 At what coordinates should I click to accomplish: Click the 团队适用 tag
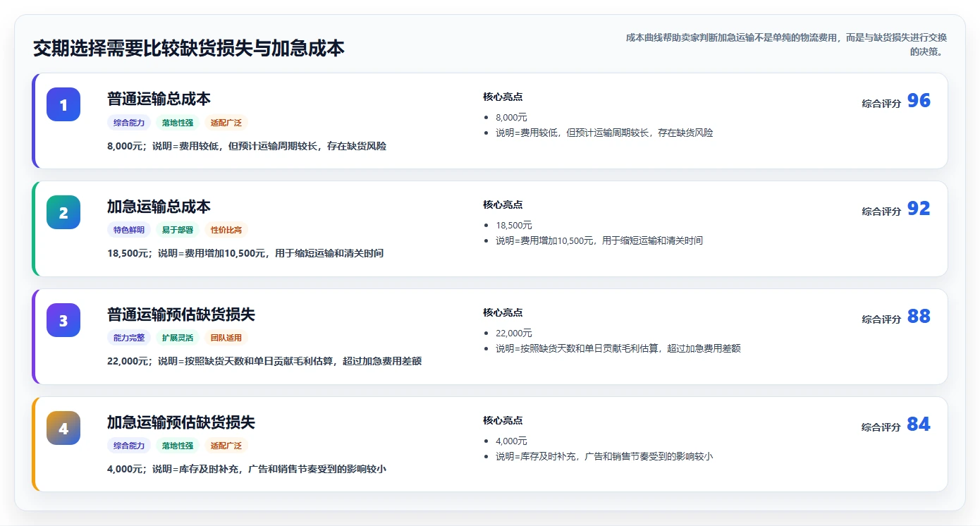[226, 338]
